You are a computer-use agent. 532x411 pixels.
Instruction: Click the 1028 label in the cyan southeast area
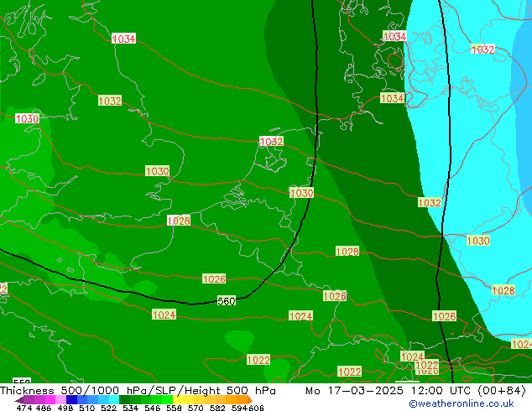pyautogui.click(x=503, y=290)
